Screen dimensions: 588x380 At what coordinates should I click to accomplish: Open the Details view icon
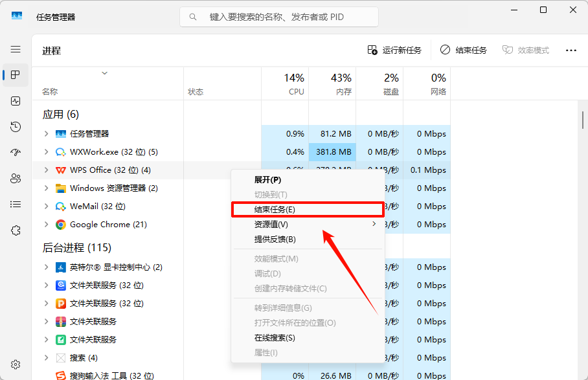(x=16, y=204)
